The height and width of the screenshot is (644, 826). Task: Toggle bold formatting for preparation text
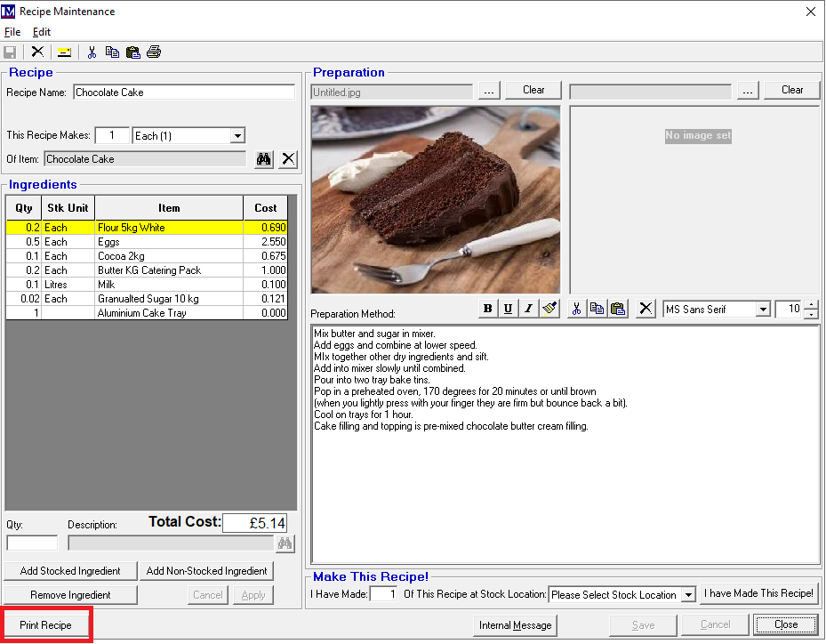487,309
